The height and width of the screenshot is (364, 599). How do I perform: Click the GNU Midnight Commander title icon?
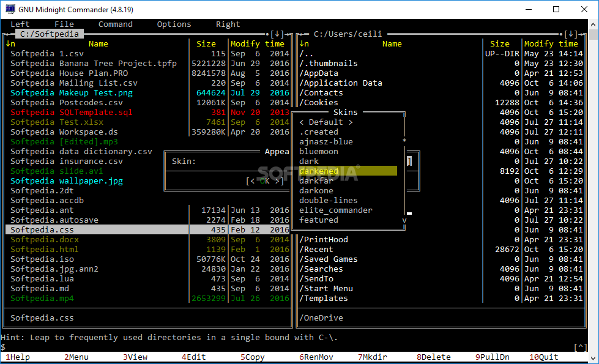tap(10, 9)
